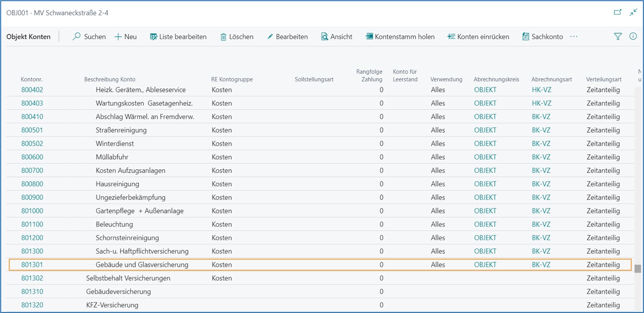Open the Sachkonto action
644x313 pixels.
(543, 37)
